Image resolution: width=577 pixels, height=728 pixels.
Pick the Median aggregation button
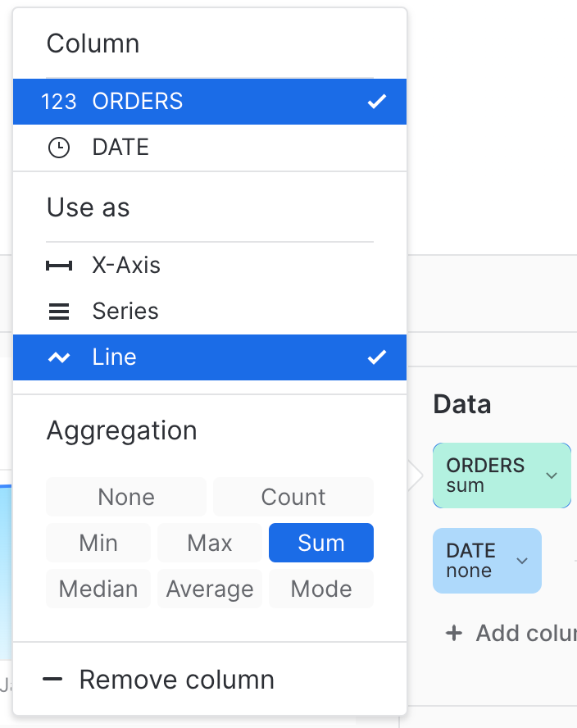[98, 589]
